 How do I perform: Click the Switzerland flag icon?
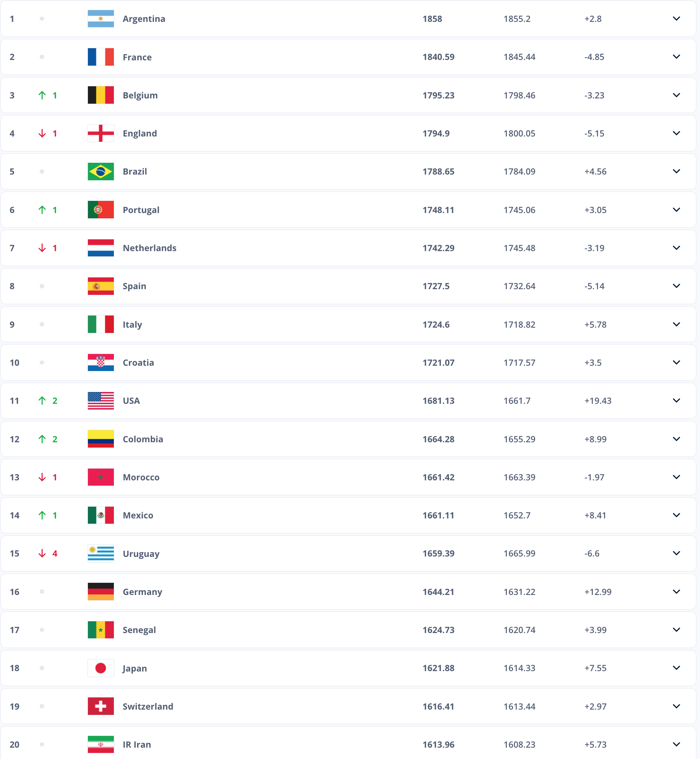100,706
